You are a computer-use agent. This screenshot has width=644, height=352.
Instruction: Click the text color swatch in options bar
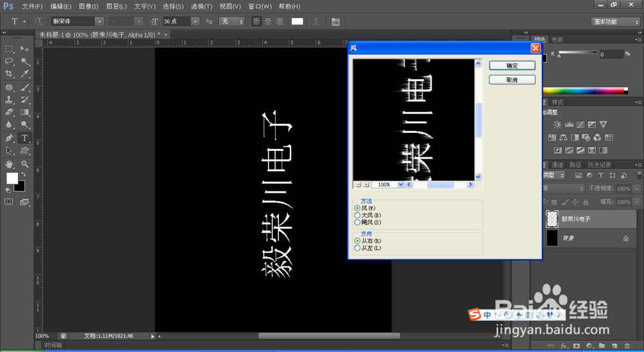[x=298, y=21]
